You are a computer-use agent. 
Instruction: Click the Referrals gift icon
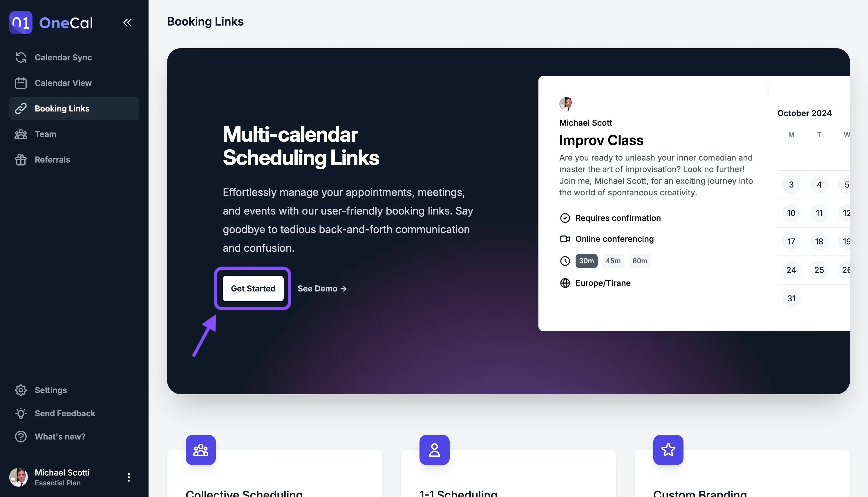(20, 159)
